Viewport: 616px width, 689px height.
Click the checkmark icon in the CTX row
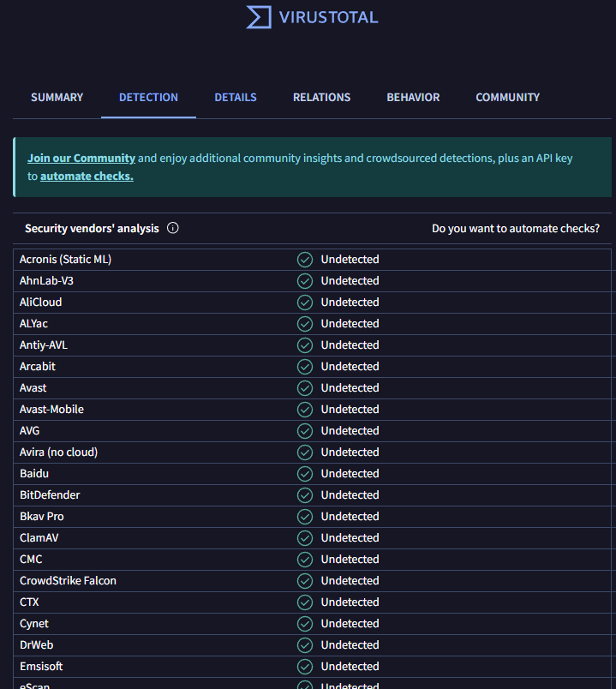305,602
